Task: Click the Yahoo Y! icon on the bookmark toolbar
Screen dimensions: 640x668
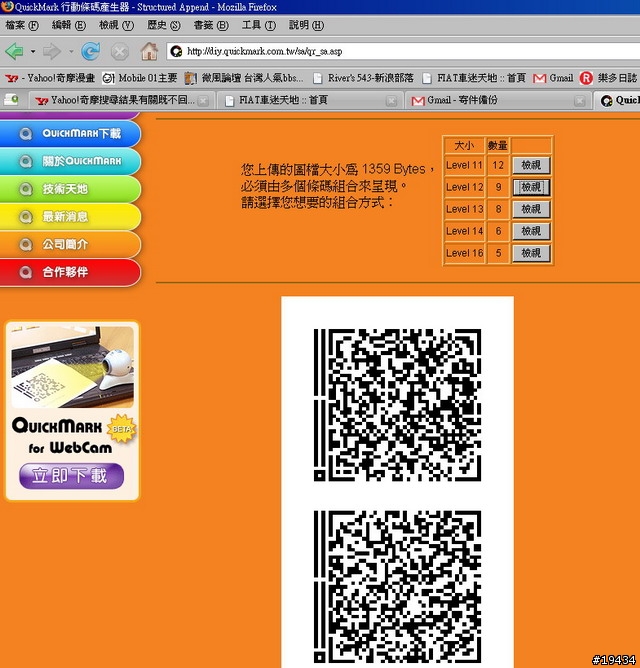Action: pos(12,78)
